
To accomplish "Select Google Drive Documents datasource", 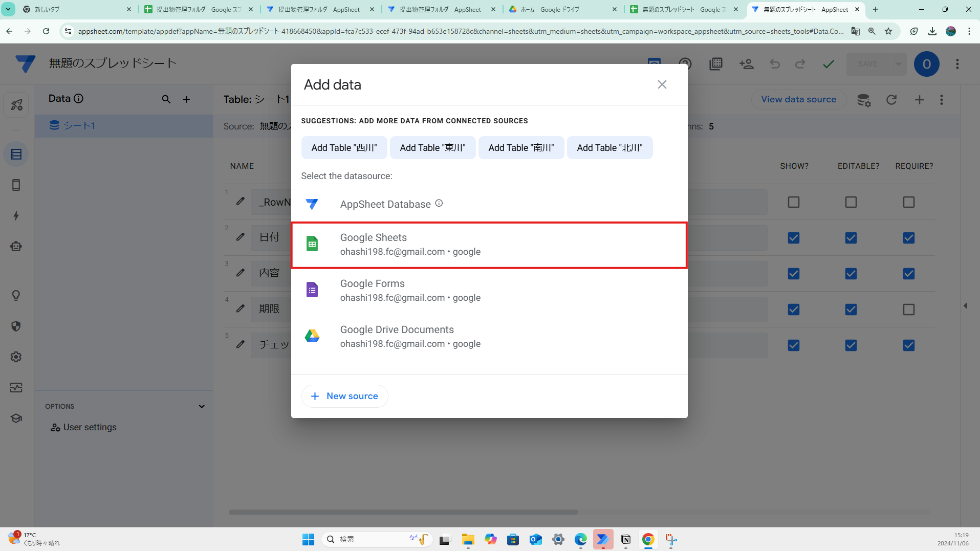I will [489, 337].
